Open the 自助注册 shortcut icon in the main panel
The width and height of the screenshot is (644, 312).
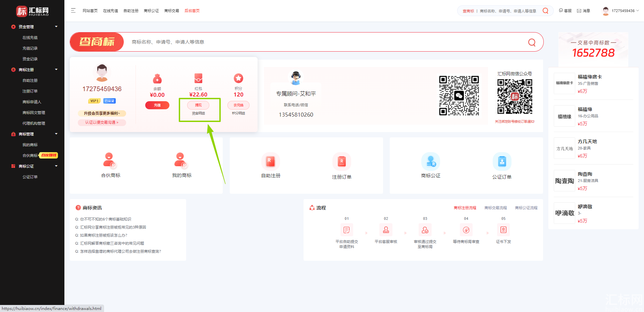270,161
